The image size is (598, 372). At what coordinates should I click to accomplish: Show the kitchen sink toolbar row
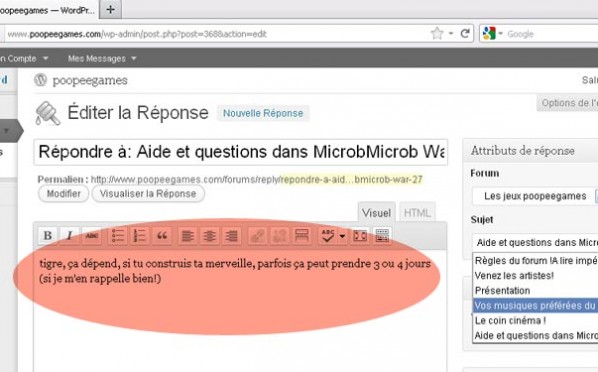click(x=382, y=236)
